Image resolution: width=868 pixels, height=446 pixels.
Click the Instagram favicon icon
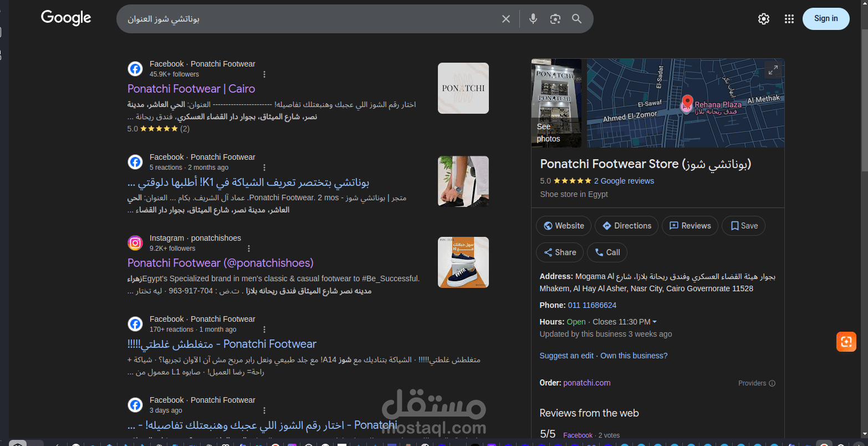[135, 243]
